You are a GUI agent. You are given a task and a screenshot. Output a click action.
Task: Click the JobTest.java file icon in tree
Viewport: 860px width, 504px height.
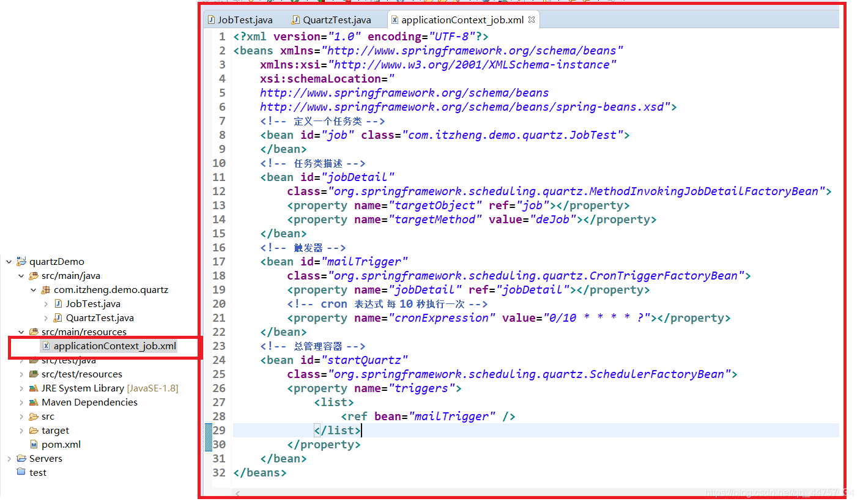point(58,304)
